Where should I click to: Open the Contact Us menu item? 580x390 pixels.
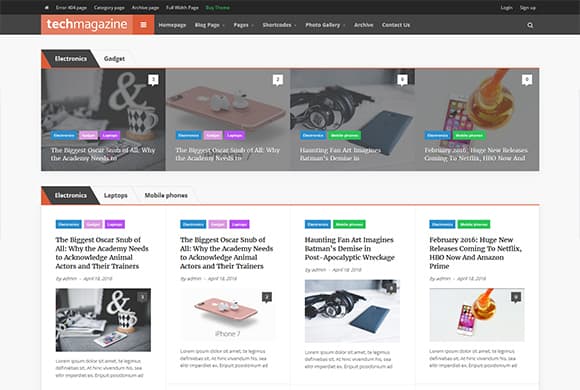(x=396, y=25)
